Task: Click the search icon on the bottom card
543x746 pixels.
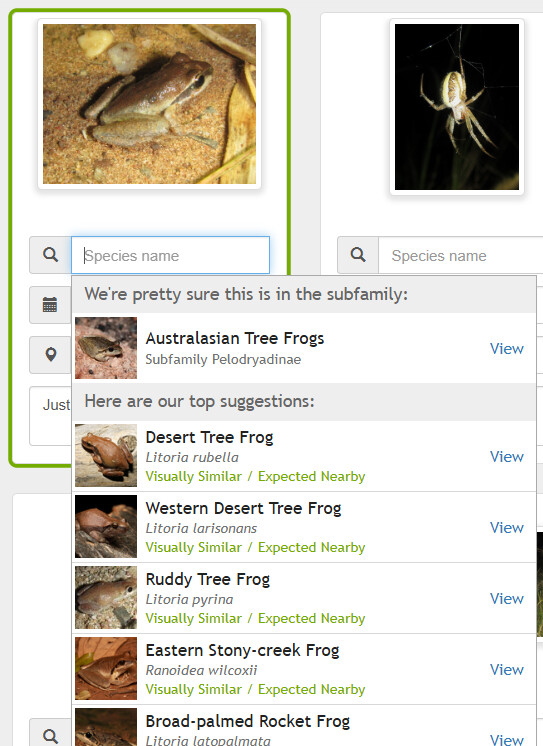Action: tap(50, 736)
